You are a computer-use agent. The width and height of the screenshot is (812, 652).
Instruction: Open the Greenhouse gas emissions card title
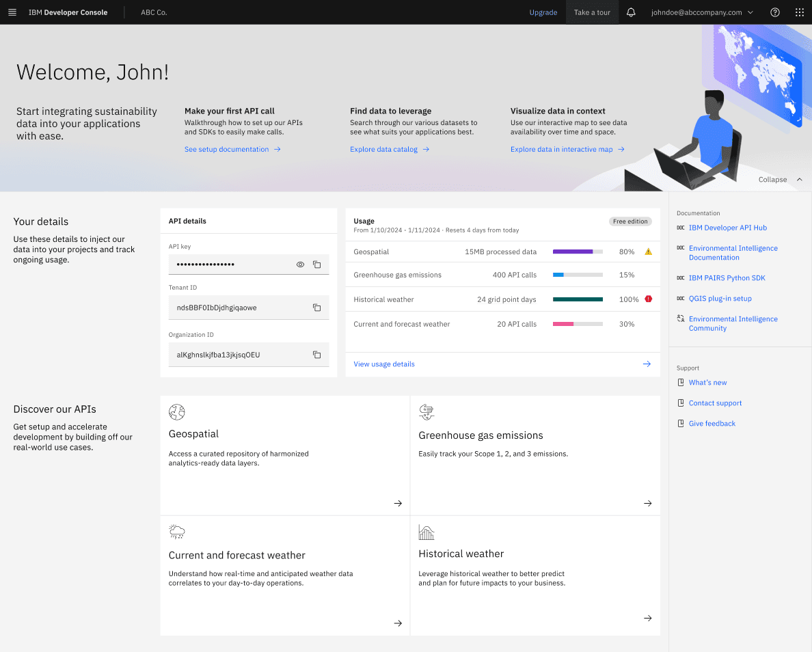[481, 435]
